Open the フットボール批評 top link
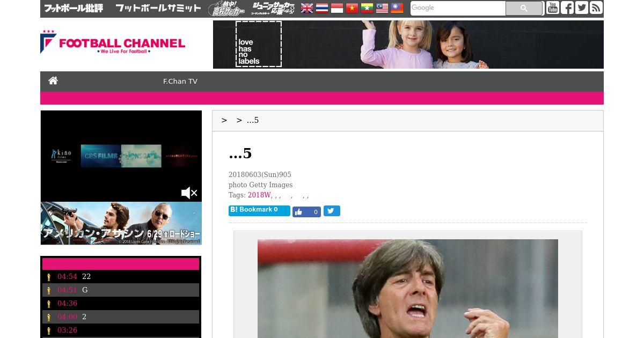644x338 pixels. [74, 8]
